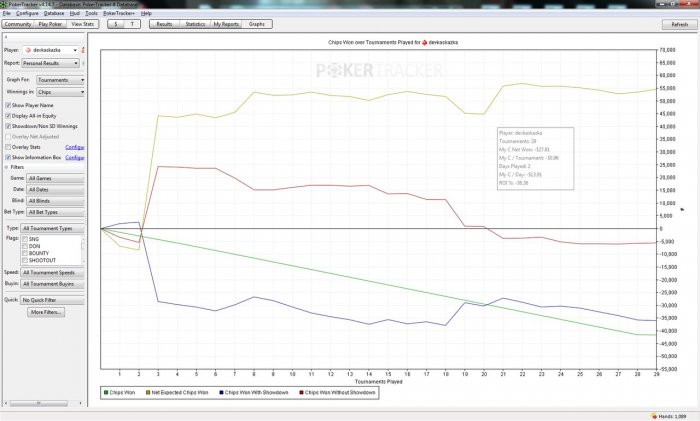Toggle Show Information Box checkbox
This screenshot has width=700, height=421.
[8, 158]
